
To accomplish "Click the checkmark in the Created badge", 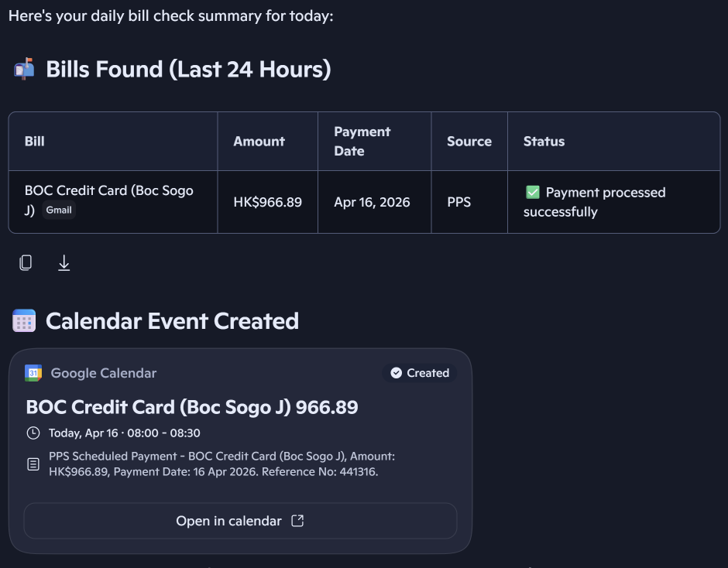I will (x=397, y=373).
